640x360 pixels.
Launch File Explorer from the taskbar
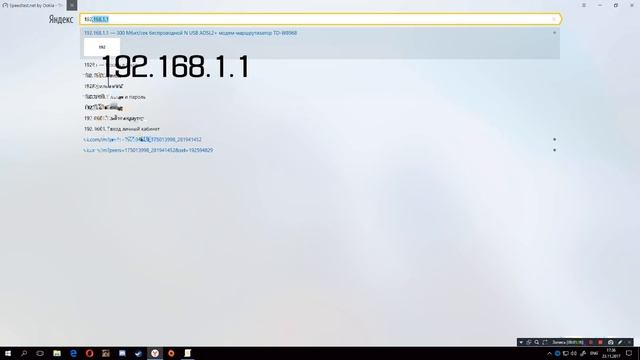(x=57, y=353)
